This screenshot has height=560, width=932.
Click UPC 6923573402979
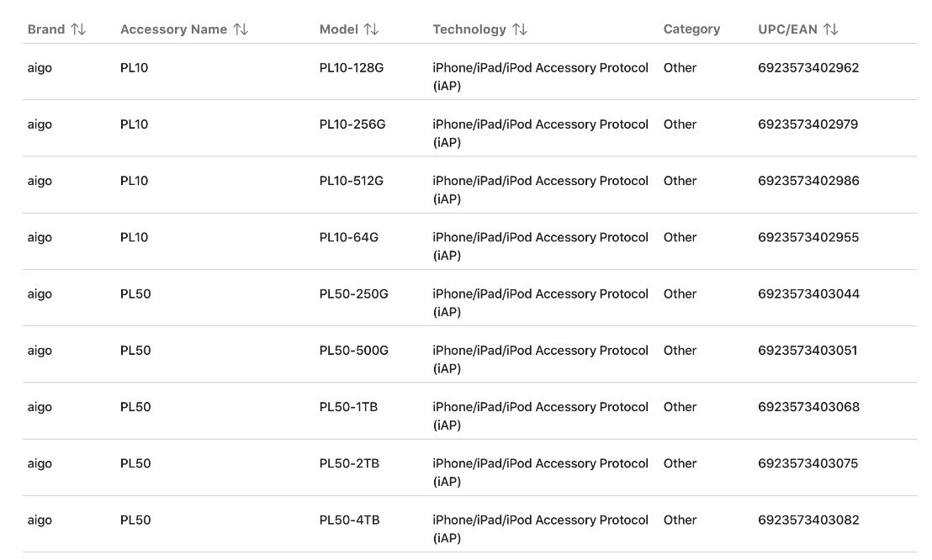(808, 124)
